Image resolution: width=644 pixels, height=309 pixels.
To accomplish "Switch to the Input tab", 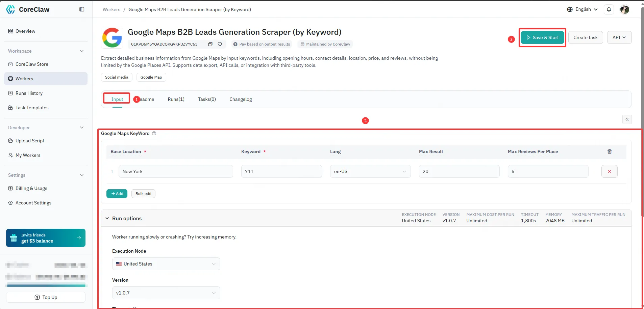I will 117,99.
